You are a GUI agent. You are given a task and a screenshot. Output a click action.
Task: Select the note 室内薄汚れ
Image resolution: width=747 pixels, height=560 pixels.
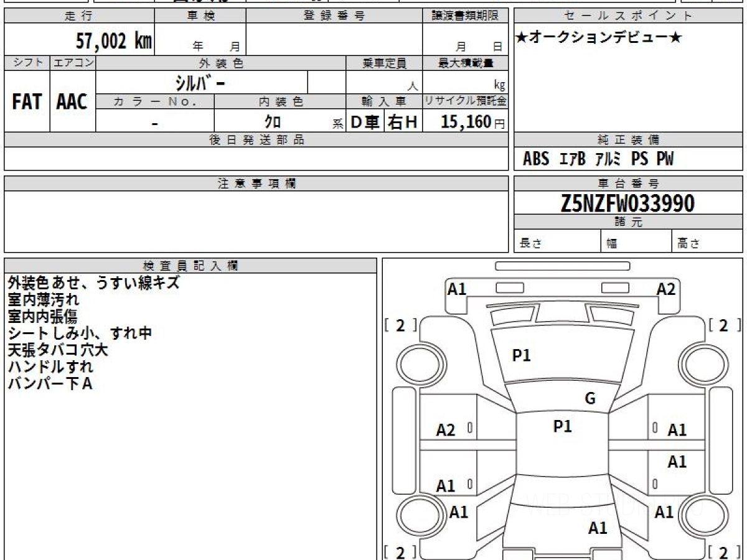coord(44,300)
